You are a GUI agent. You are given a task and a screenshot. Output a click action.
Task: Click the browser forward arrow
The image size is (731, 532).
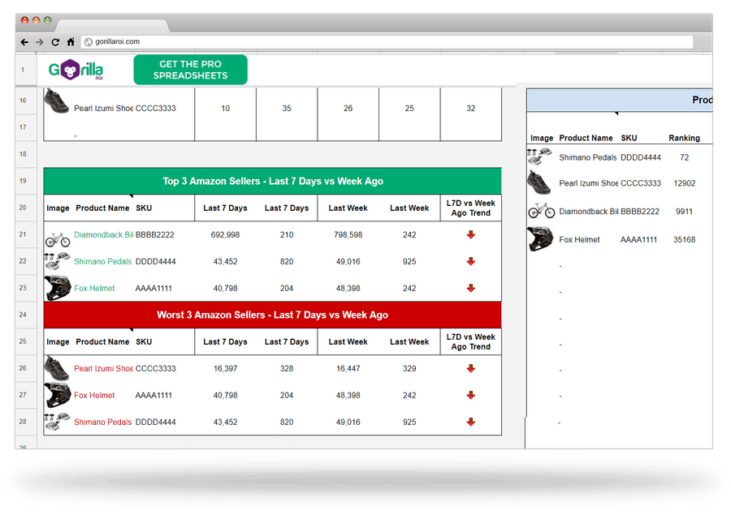[x=40, y=42]
